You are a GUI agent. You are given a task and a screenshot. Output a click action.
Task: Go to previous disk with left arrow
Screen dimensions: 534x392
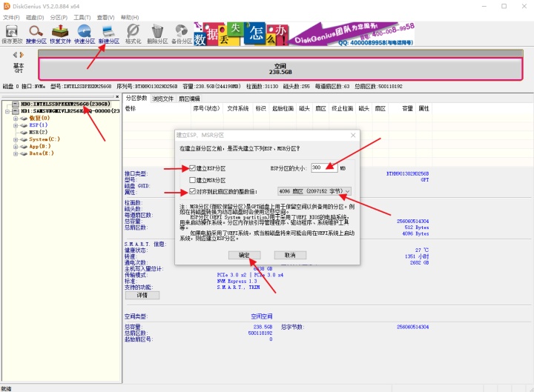pyautogui.click(x=15, y=55)
